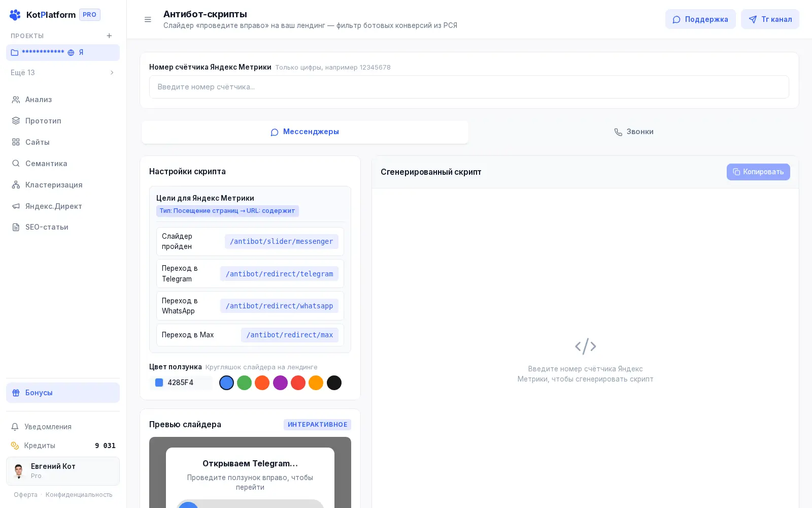Viewport: 812px width, 508px height.
Task: Open the Кредиты balance row
Action: 63,446
